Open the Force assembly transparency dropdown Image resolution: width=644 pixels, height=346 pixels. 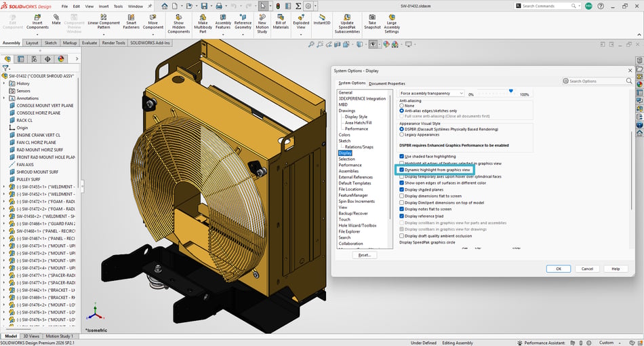click(432, 93)
